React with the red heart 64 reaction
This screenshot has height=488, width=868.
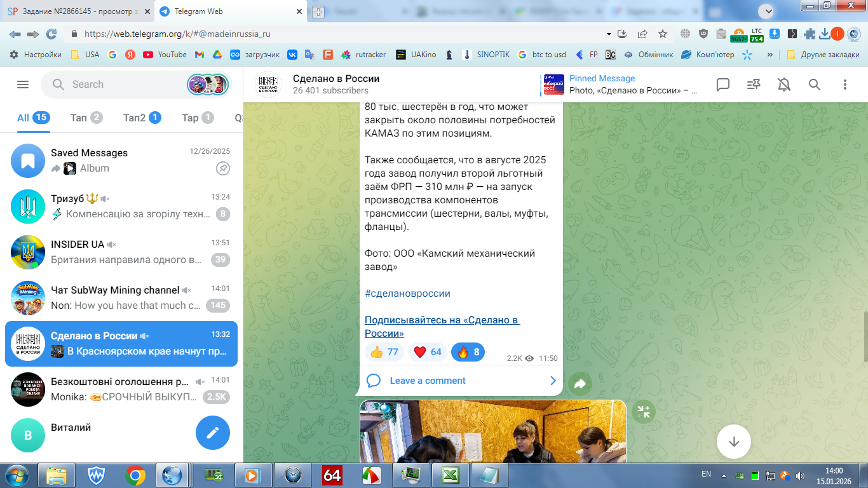point(428,352)
